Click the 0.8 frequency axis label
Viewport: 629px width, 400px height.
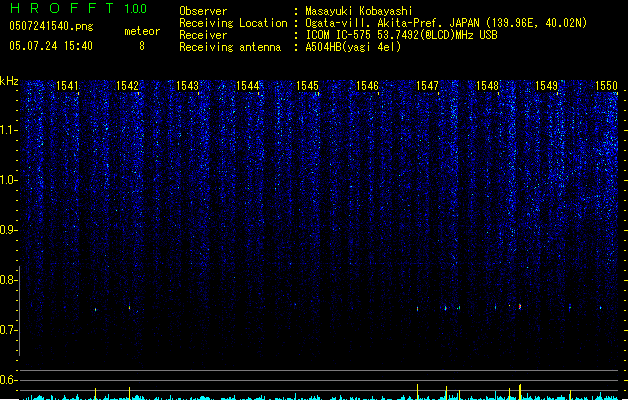tap(8, 280)
